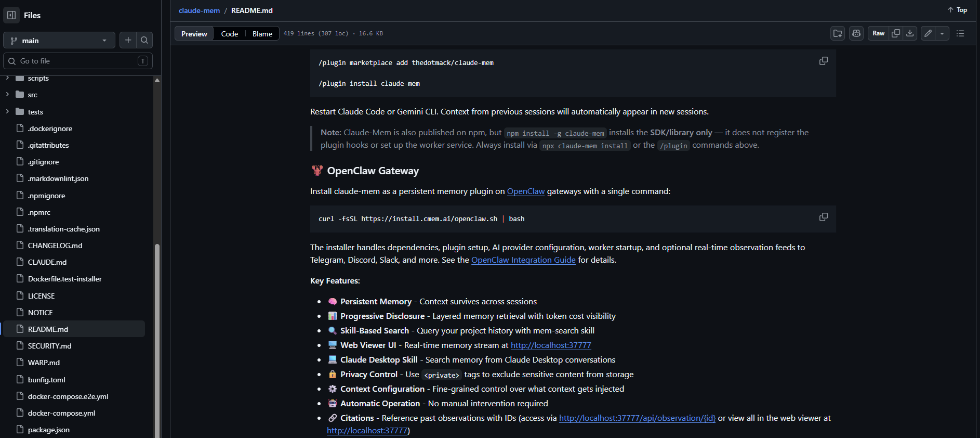Select README.md in file tree
This screenshot has height=438, width=980.
tap(74, 329)
